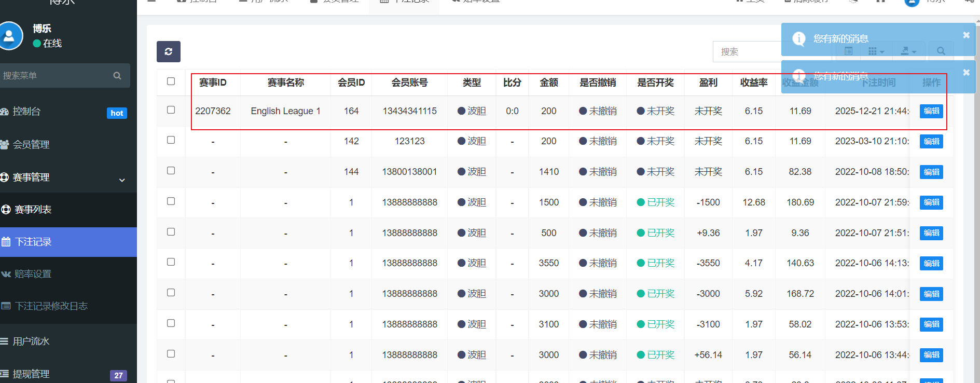Click the magnifier icon in sidebar search
This screenshot has width=980, height=383.
tap(117, 76)
